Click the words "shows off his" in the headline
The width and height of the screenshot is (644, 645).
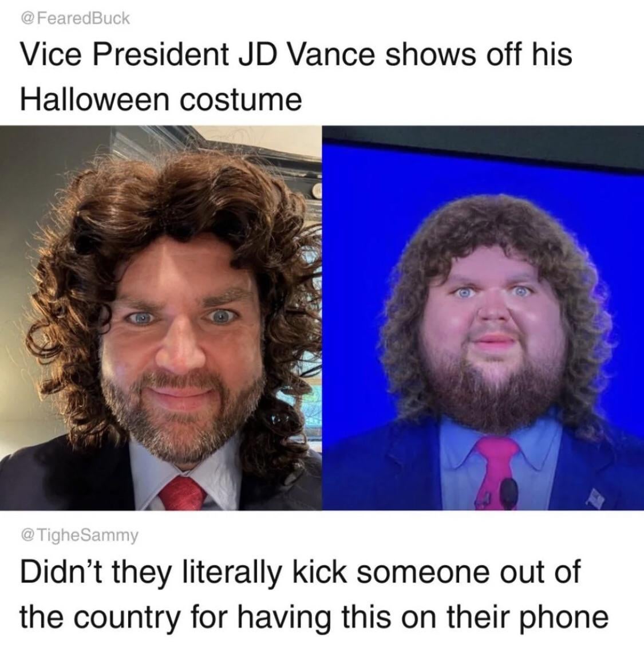tap(479, 55)
